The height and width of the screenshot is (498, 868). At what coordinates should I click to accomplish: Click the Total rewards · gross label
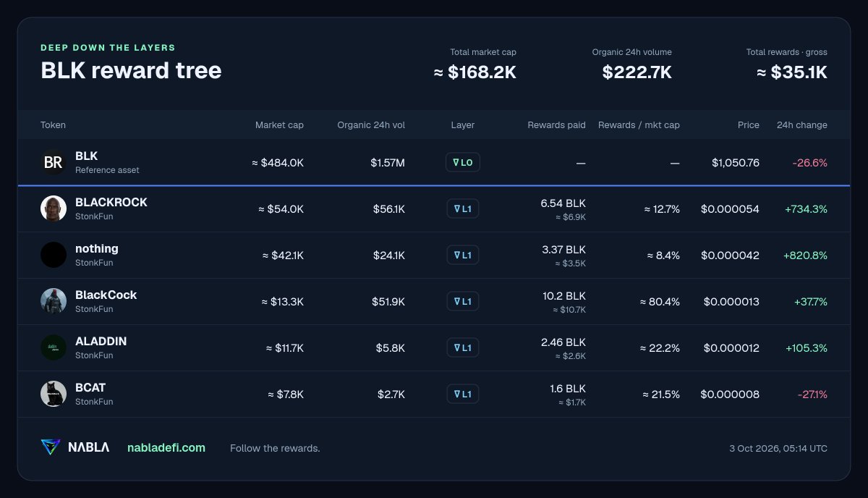coord(787,52)
